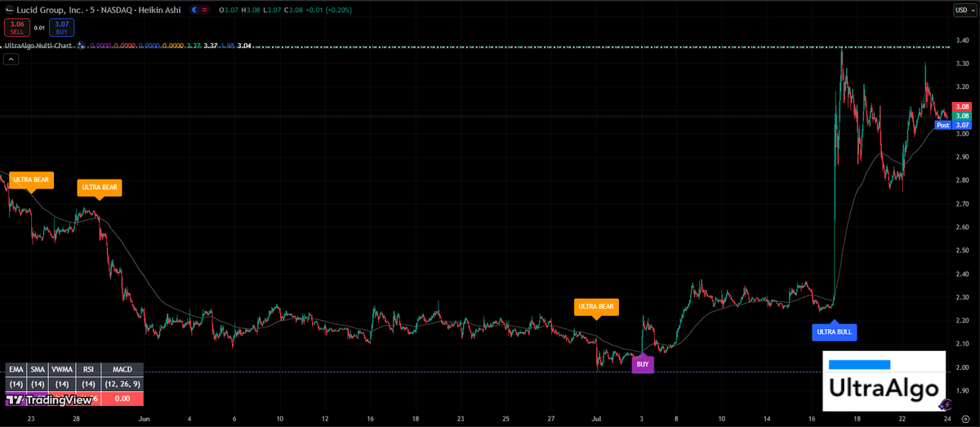Click the EMA header cell in table
980x427 pixels.
[x=16, y=370]
